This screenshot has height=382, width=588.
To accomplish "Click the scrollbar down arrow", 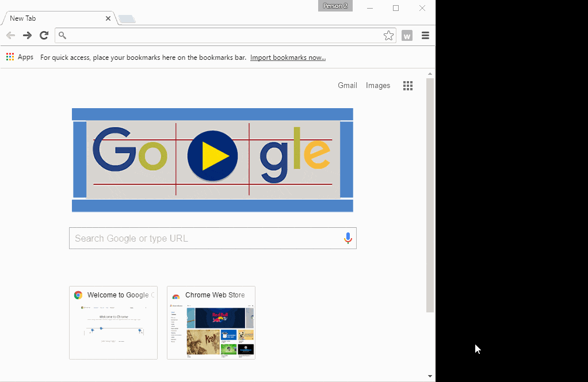I will [430, 376].
